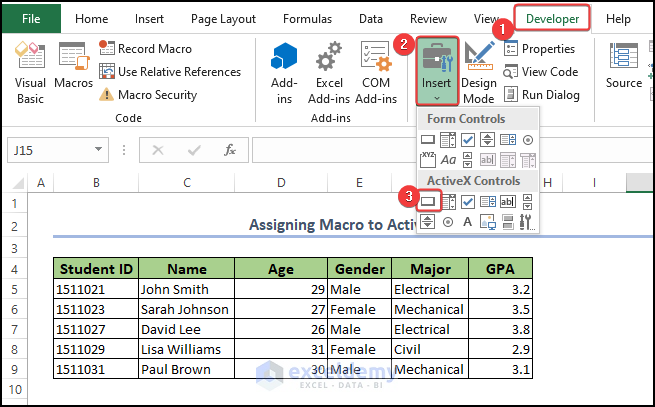Select ActiveX Command Button control
This screenshot has width=655, height=407.
point(428,201)
